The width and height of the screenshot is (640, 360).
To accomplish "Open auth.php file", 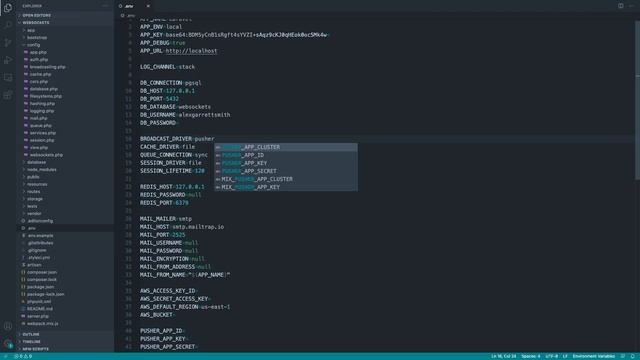I will (x=65, y=59).
